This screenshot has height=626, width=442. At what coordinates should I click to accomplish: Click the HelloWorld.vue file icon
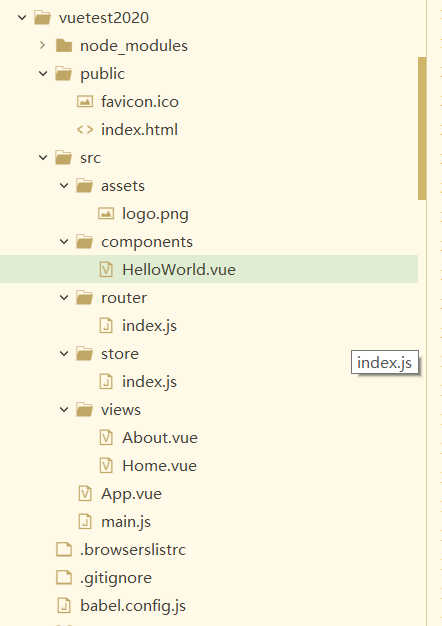106,270
